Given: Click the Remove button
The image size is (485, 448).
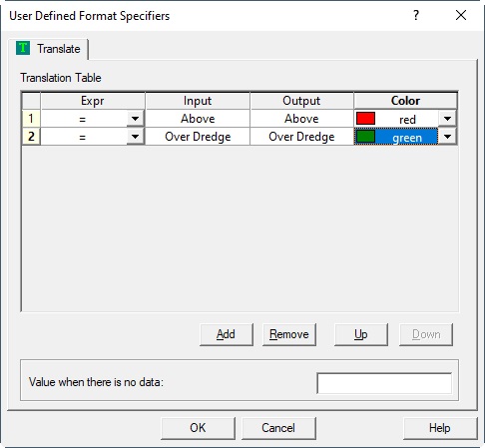Looking at the screenshot, I should click(x=289, y=334).
